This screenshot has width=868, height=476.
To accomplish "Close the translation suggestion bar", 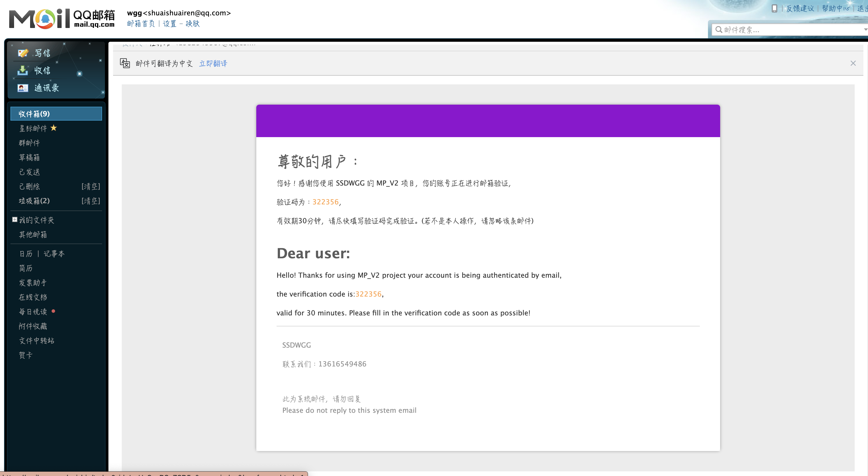I will click(853, 63).
